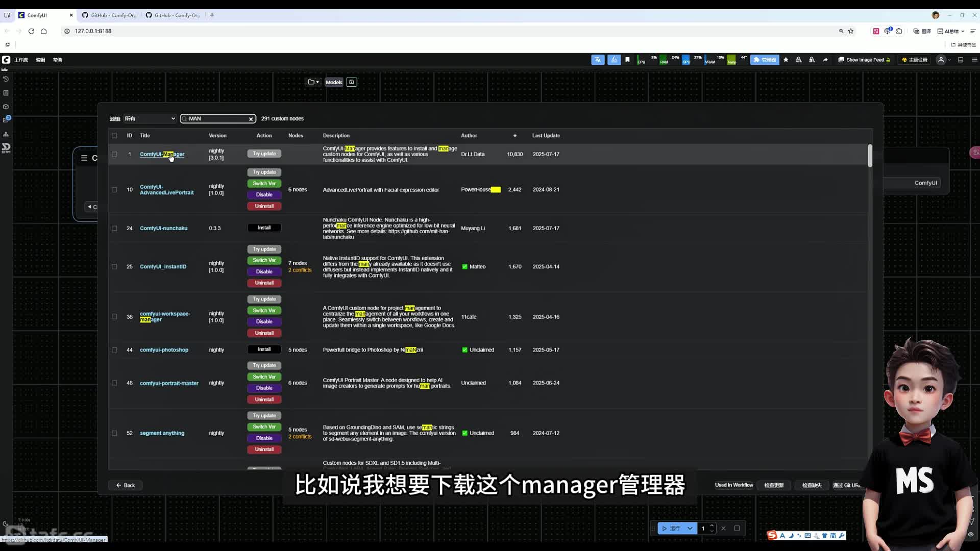The height and width of the screenshot is (551, 980).
Task: Open the node tree sidebar icon
Action: tap(6, 134)
